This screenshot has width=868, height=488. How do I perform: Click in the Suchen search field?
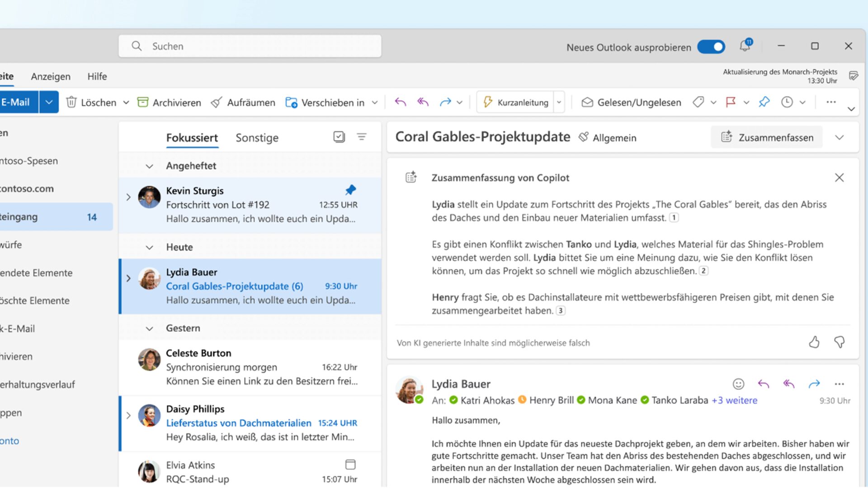(x=250, y=46)
